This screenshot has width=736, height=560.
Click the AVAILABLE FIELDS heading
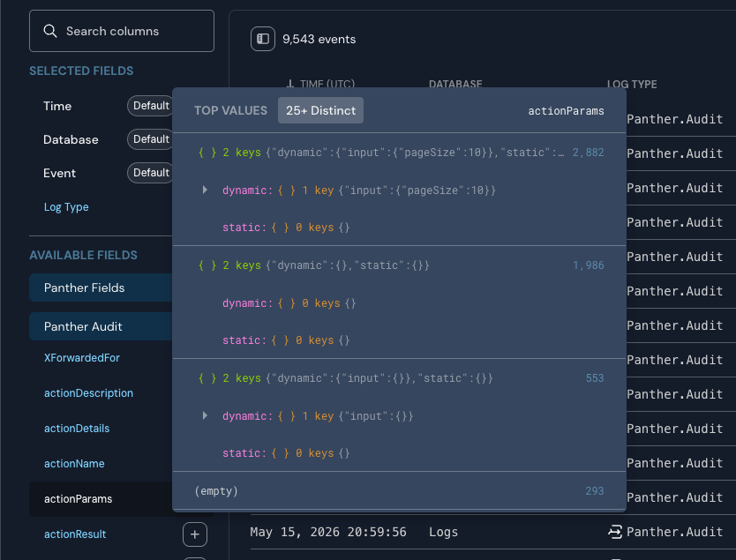click(83, 255)
